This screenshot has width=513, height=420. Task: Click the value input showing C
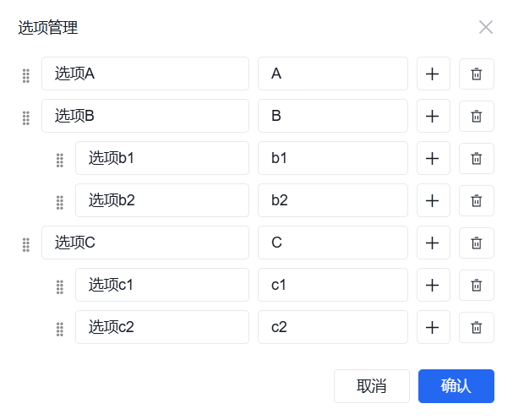click(332, 243)
